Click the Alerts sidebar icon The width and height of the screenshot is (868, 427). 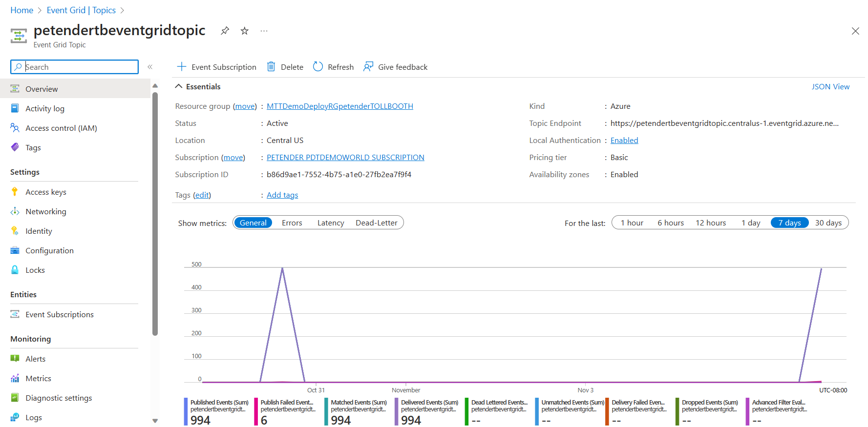click(x=15, y=359)
